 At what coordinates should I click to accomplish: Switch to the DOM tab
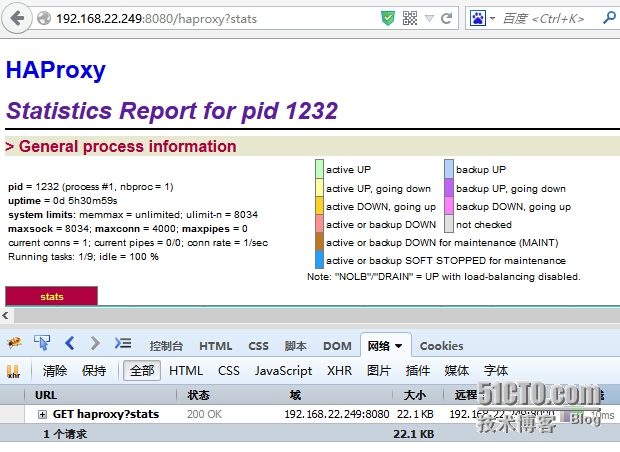[337, 346]
